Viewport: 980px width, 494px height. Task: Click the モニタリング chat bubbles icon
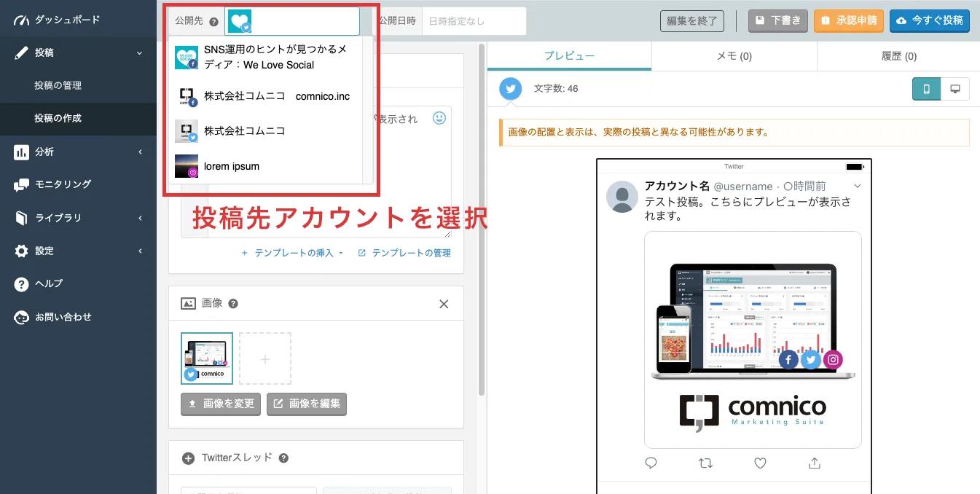pos(21,184)
